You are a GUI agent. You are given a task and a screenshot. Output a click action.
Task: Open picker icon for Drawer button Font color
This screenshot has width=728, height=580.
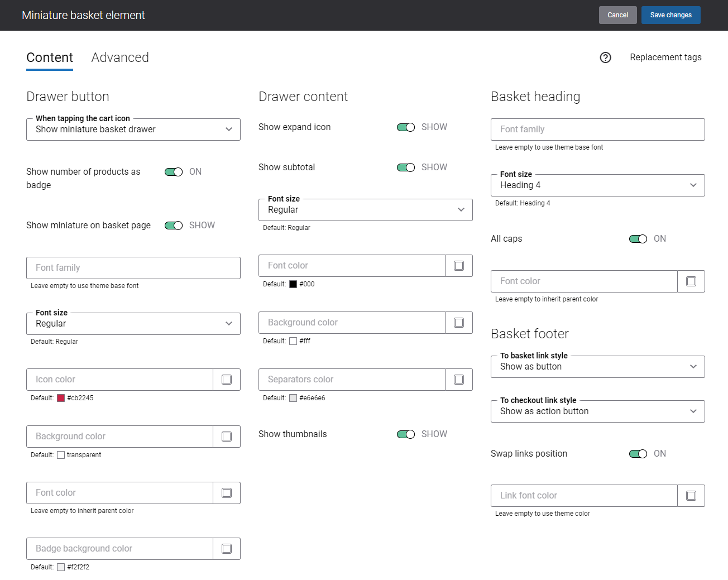pyautogui.click(x=227, y=493)
